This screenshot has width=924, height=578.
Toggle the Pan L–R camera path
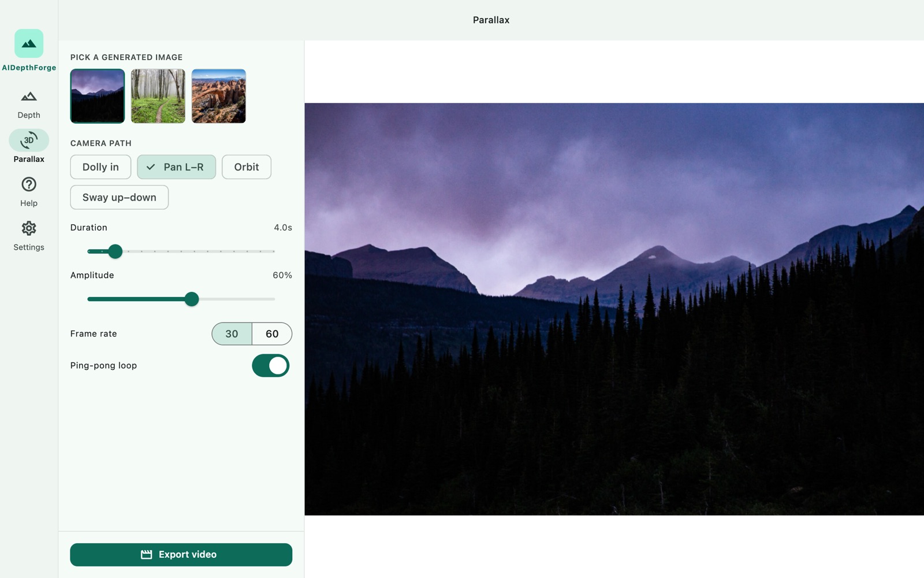(x=176, y=167)
